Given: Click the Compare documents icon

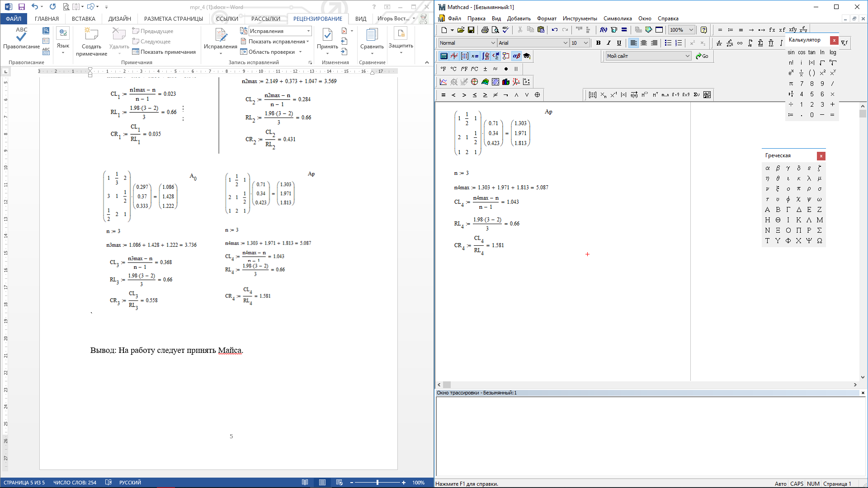Looking at the screenshot, I should (372, 34).
